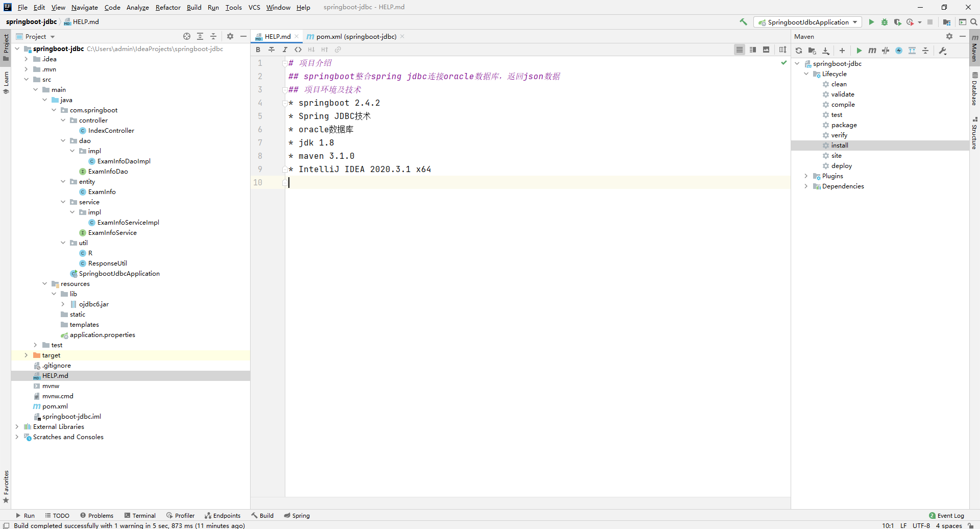Click 4 spaces indent setting
The width and height of the screenshot is (980, 529).
(949, 525)
